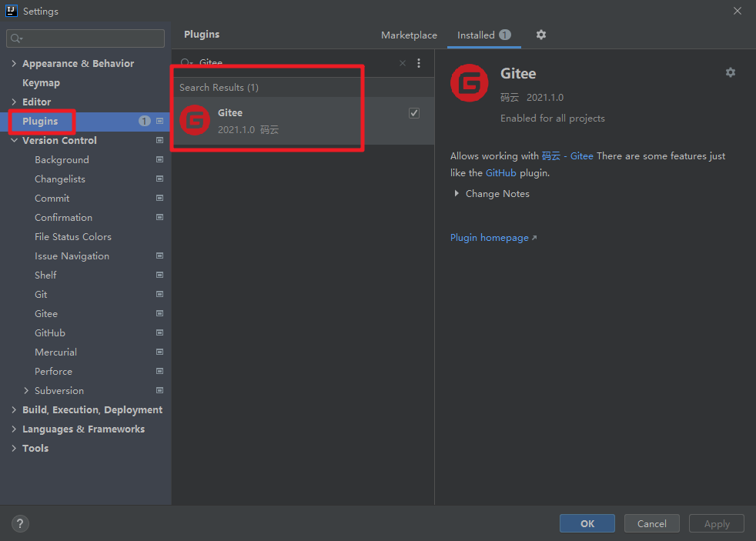Image resolution: width=756 pixels, height=541 pixels.
Task: Open the Perforce settings page
Action: pyautogui.click(x=53, y=372)
